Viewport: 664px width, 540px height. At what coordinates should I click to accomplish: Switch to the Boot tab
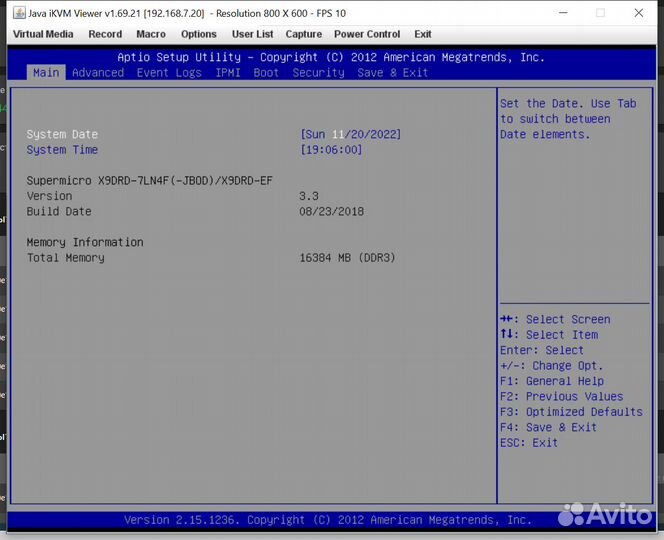click(x=266, y=72)
